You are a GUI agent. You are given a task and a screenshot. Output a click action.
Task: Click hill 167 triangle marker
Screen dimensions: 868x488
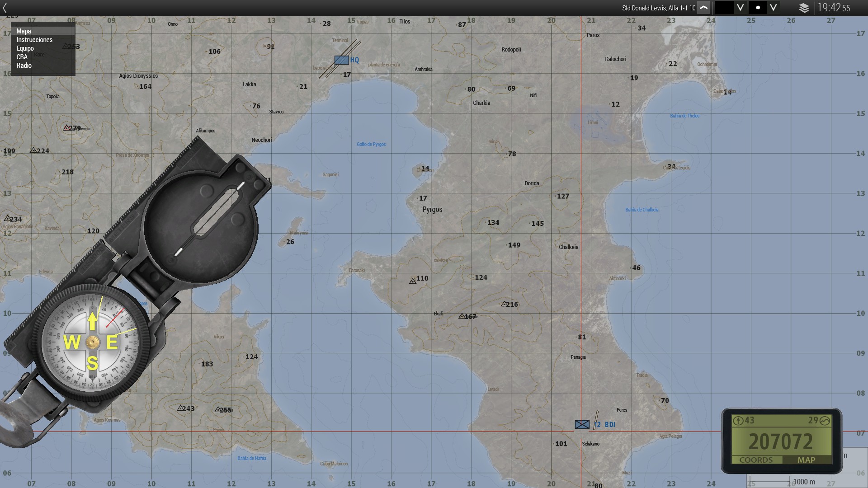point(462,316)
